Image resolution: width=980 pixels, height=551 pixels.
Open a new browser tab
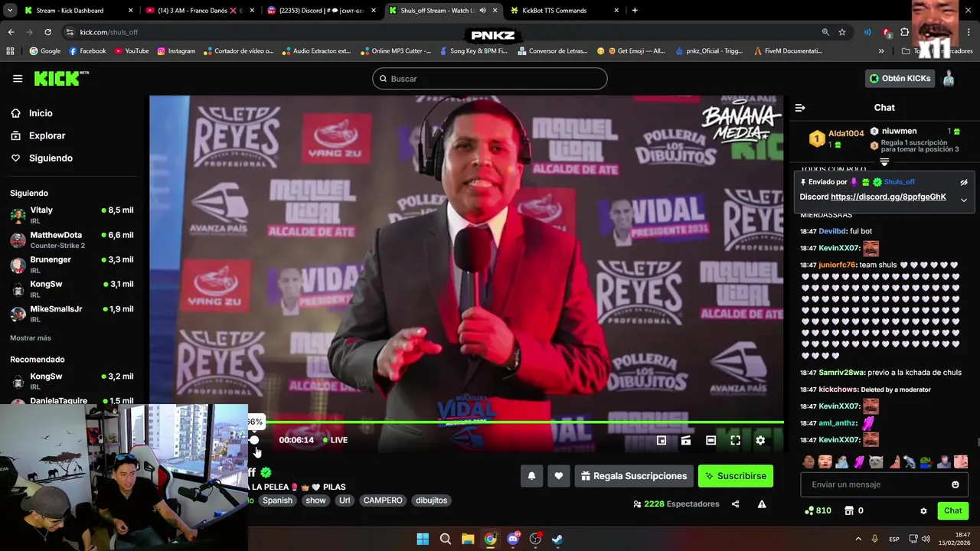(x=635, y=11)
